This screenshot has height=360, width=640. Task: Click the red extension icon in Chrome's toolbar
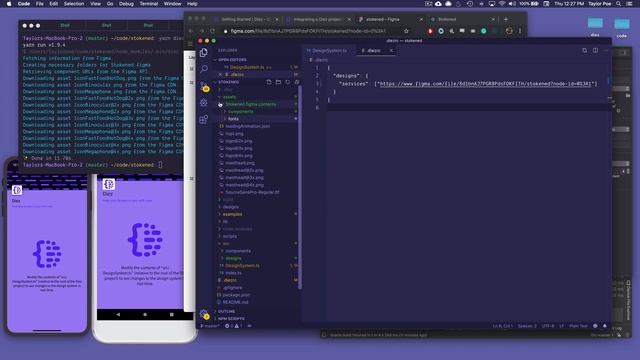(x=430, y=31)
